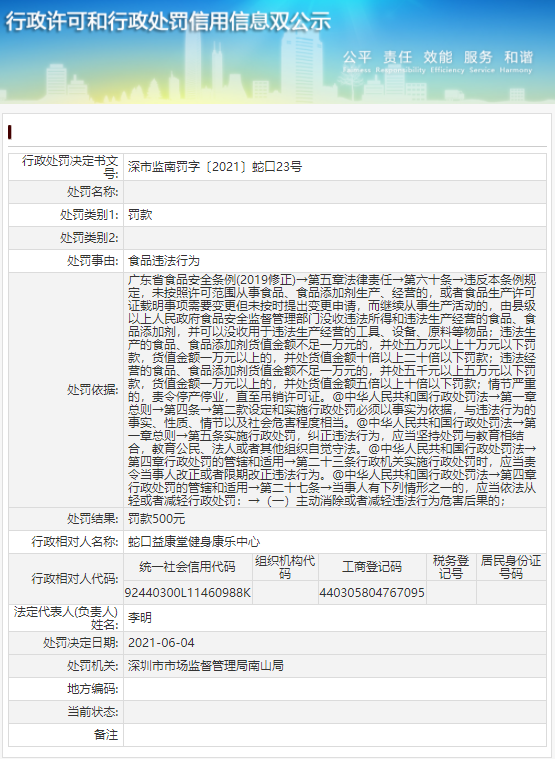Click the 组织机构代码 column header
This screenshot has width=555, height=759.
pyautogui.click(x=285, y=567)
